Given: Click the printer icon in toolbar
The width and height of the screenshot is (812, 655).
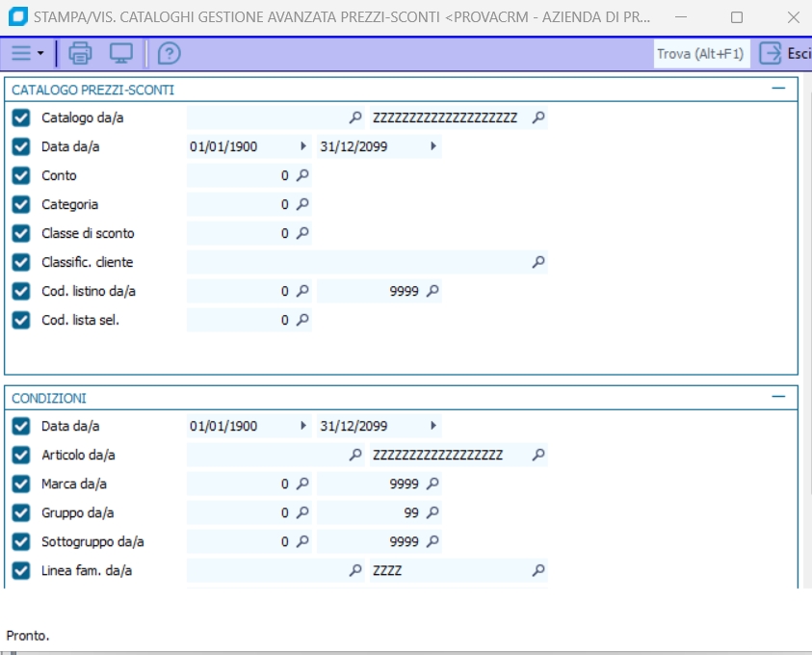Looking at the screenshot, I should pyautogui.click(x=80, y=53).
